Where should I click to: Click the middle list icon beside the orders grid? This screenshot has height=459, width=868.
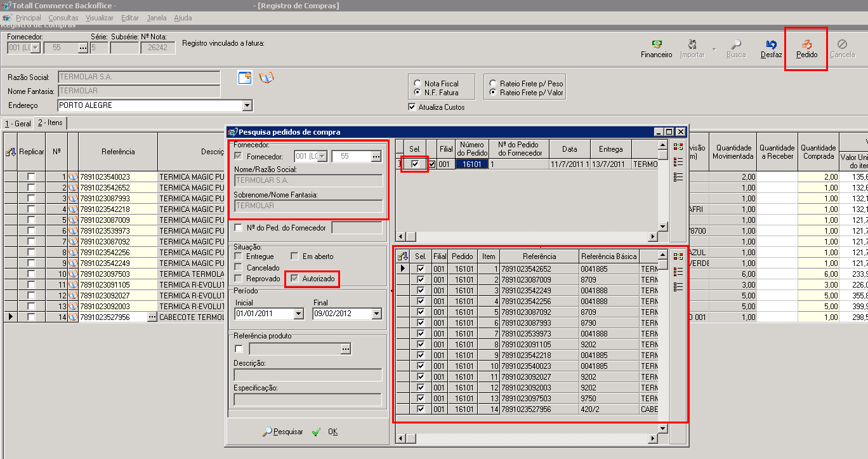click(x=678, y=162)
